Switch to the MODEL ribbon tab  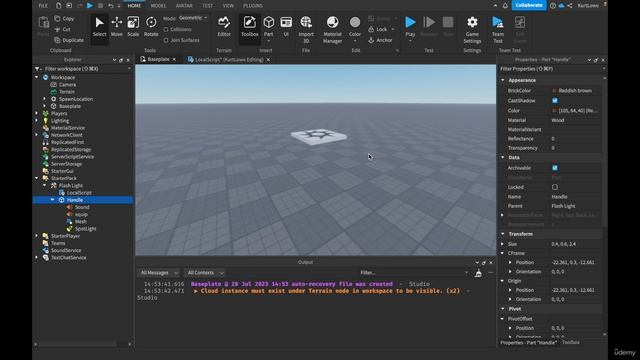tap(158, 6)
